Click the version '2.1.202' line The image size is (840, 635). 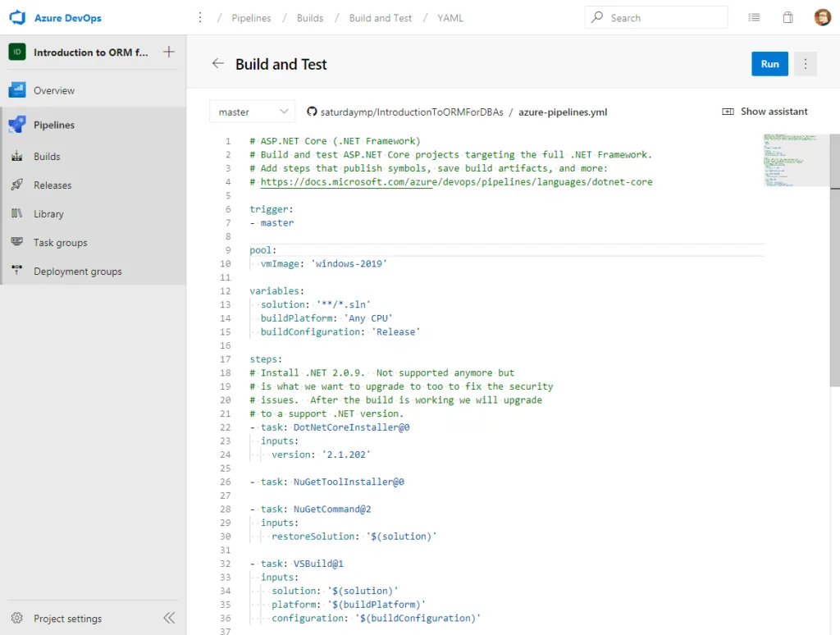[321, 455]
